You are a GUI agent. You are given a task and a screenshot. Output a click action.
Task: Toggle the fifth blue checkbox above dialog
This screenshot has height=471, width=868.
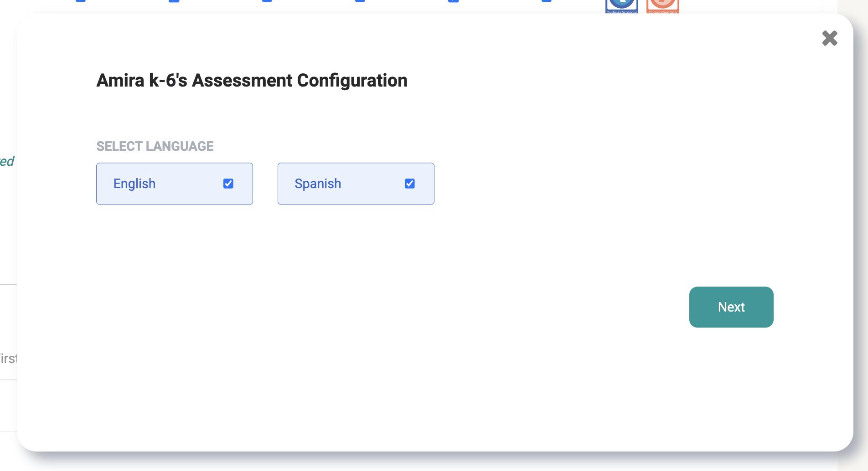pyautogui.click(x=453, y=1)
